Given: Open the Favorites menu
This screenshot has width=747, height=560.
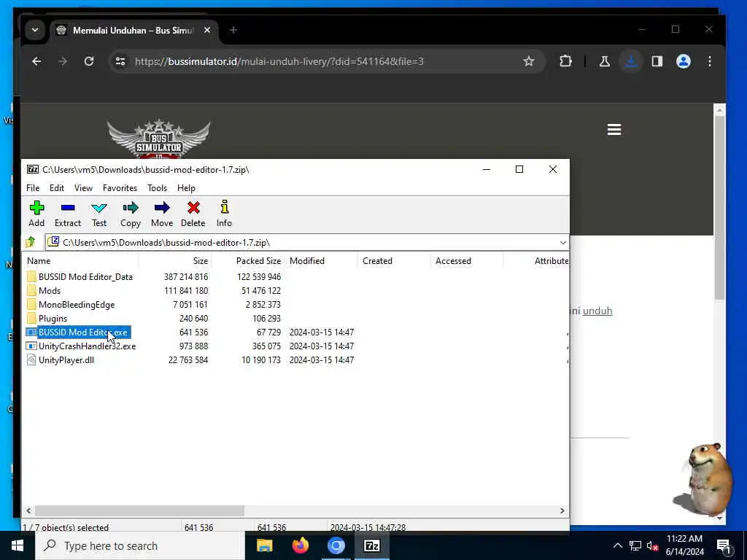Looking at the screenshot, I should [120, 188].
